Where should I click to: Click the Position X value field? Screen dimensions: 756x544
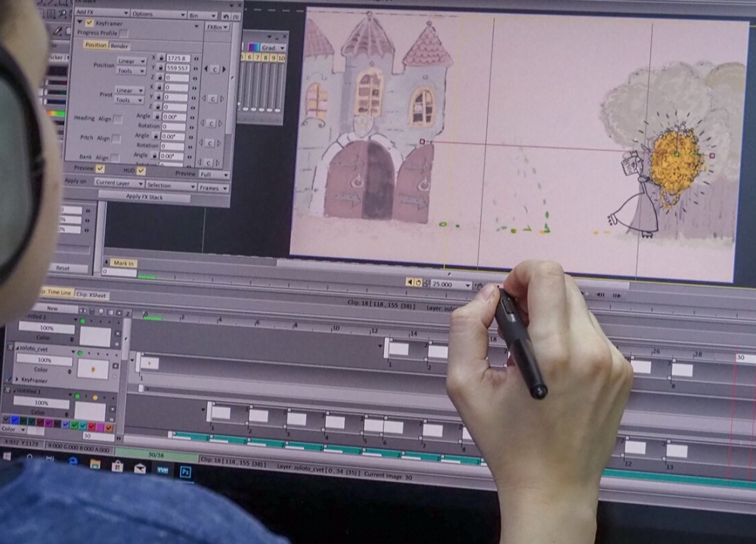click(178, 58)
